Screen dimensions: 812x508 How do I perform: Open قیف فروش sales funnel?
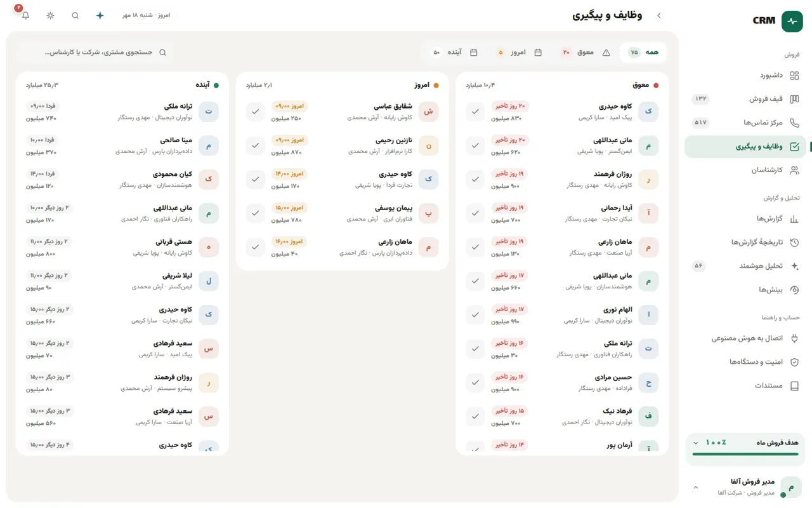pos(745,99)
